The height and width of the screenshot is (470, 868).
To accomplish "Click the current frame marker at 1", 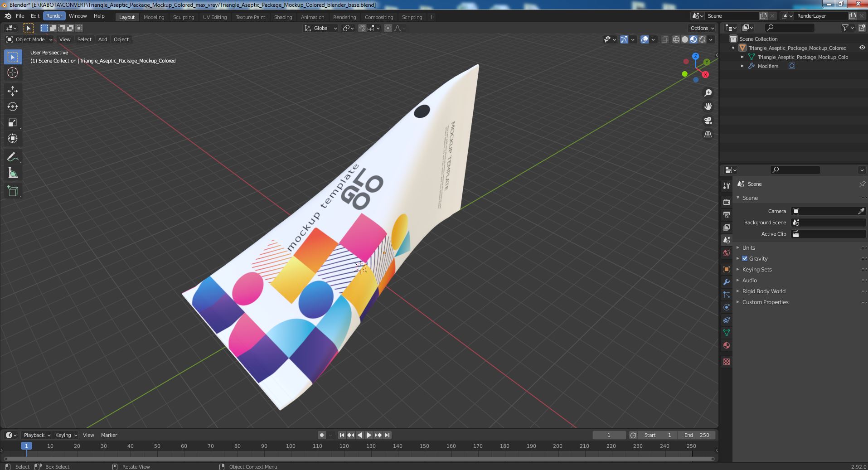I will point(26,446).
